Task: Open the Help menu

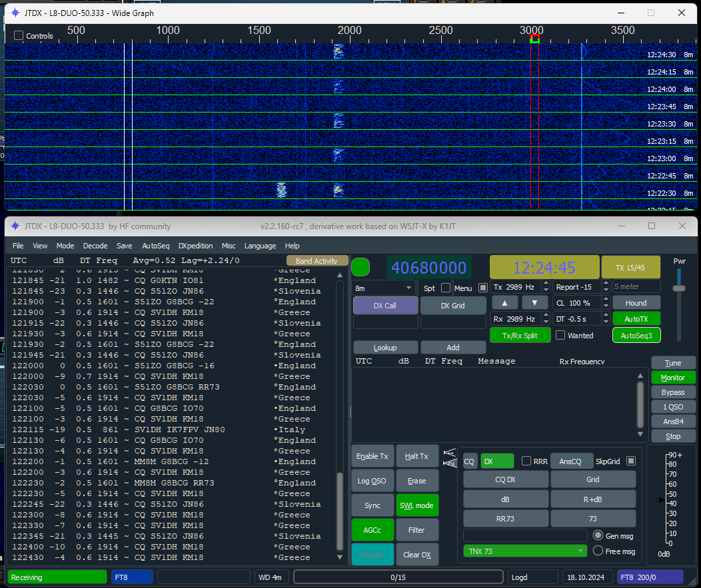Action: tap(292, 246)
